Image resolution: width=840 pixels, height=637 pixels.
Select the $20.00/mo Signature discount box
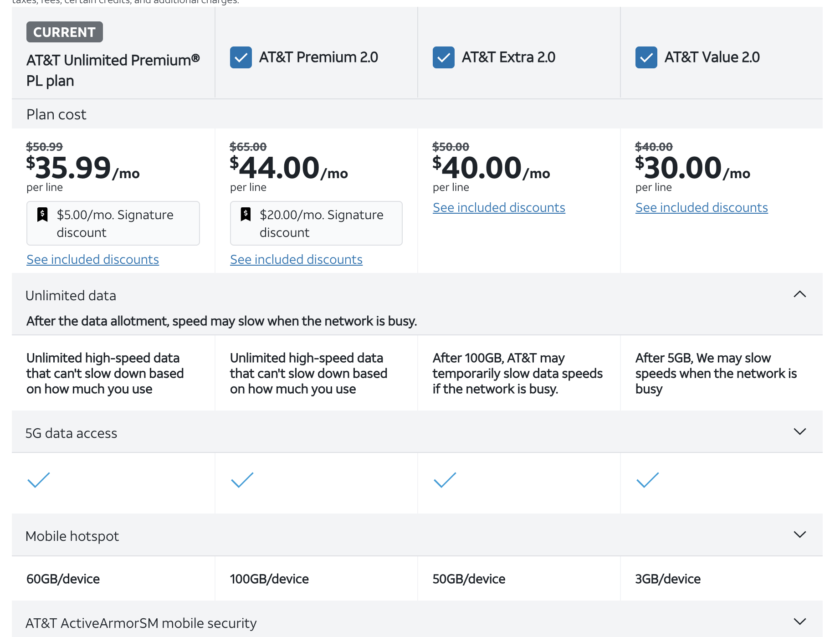(x=316, y=223)
